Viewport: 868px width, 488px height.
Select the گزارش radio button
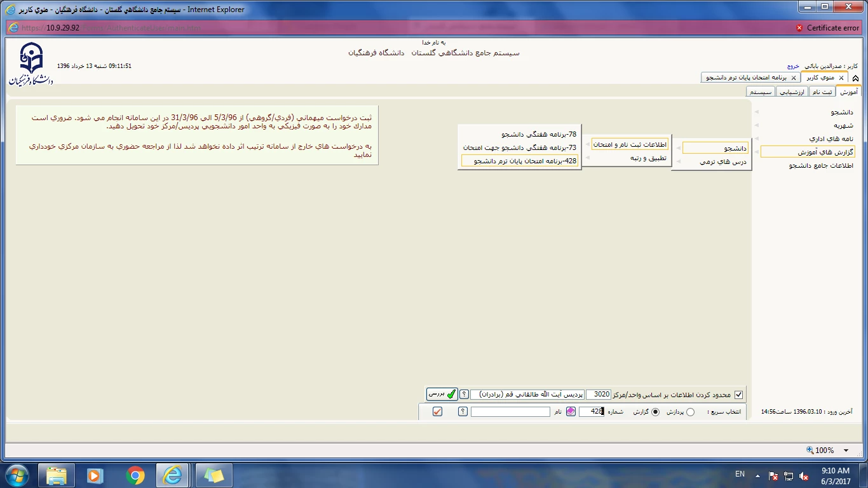[x=656, y=412]
